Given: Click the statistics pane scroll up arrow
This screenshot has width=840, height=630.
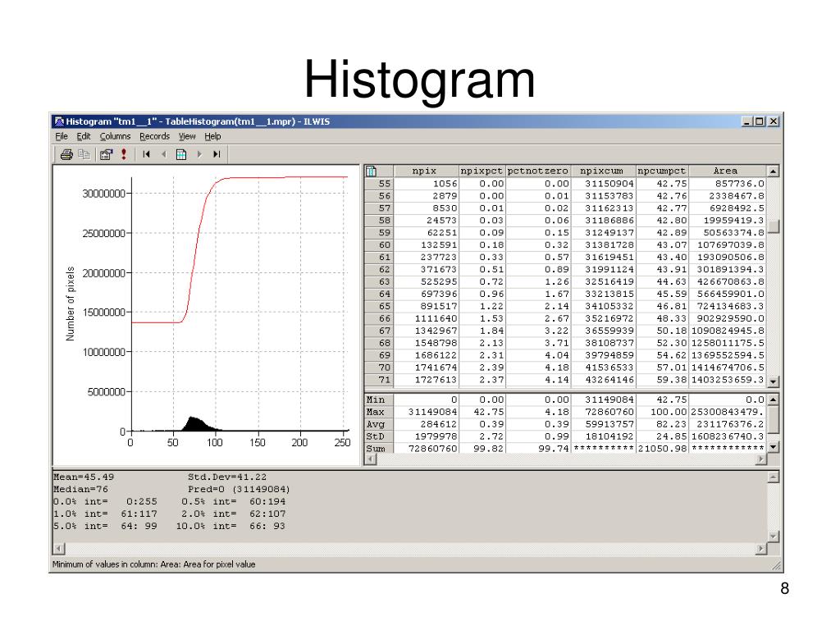Looking at the screenshot, I should (x=773, y=399).
